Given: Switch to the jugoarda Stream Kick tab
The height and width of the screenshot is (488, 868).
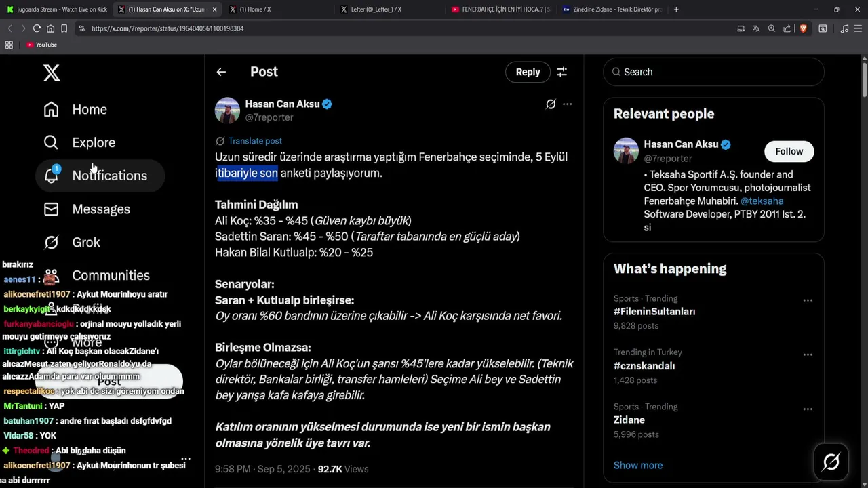Looking at the screenshot, I should (x=57, y=9).
